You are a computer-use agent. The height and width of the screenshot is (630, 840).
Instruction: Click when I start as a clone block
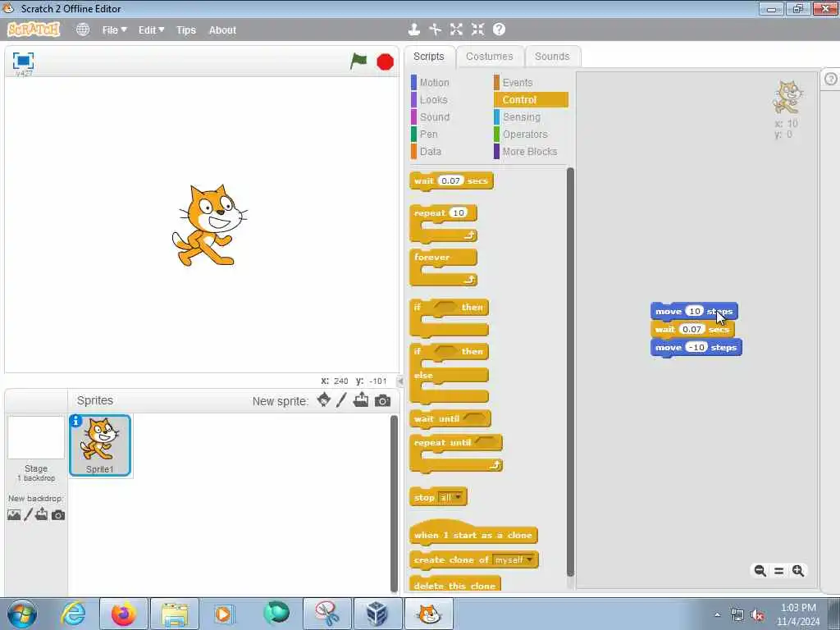click(473, 535)
